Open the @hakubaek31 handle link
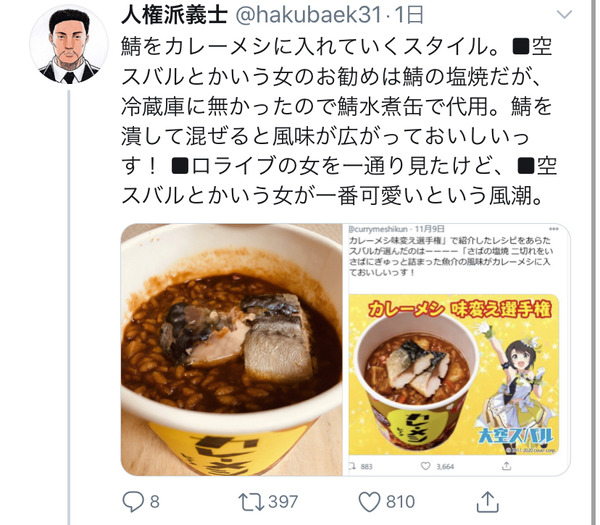 [x=308, y=15]
